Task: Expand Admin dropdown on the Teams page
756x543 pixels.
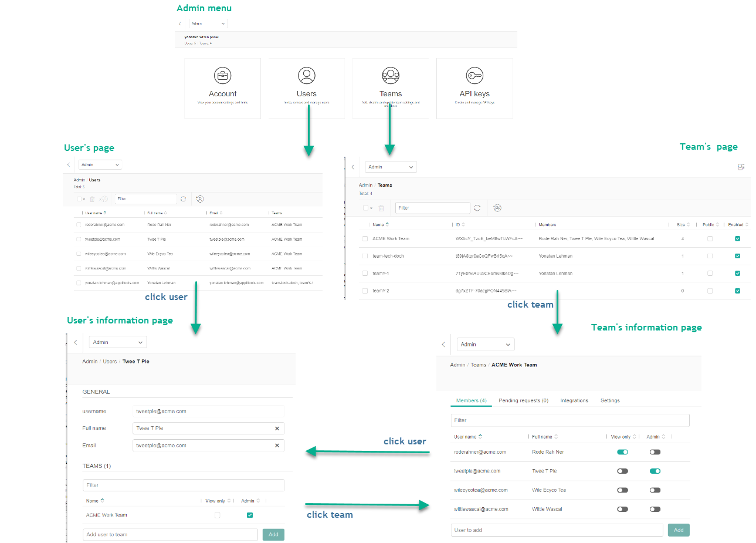Action: pyautogui.click(x=391, y=167)
